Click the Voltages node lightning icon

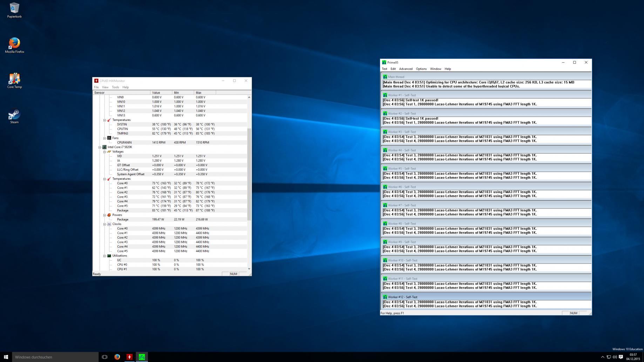[x=109, y=152]
